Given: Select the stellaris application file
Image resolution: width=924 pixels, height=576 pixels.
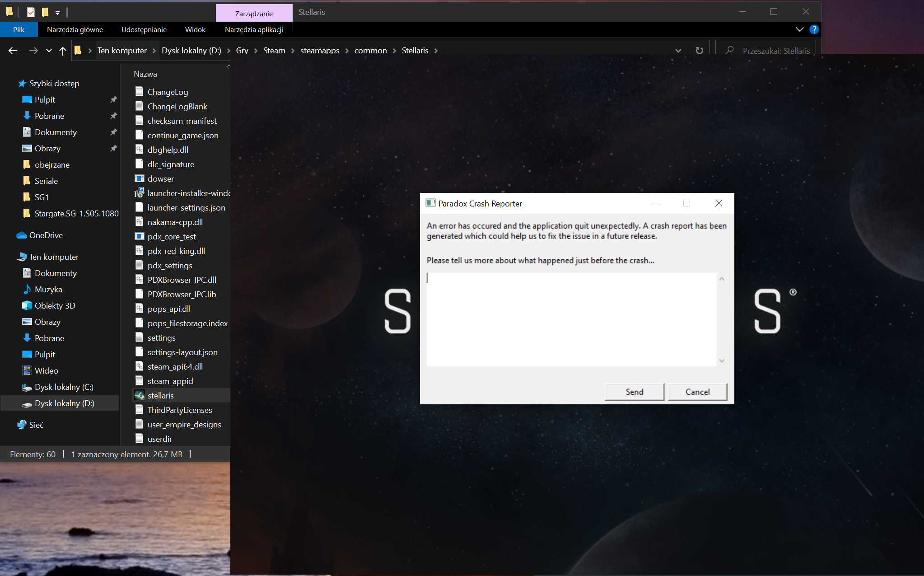Looking at the screenshot, I should click(160, 395).
